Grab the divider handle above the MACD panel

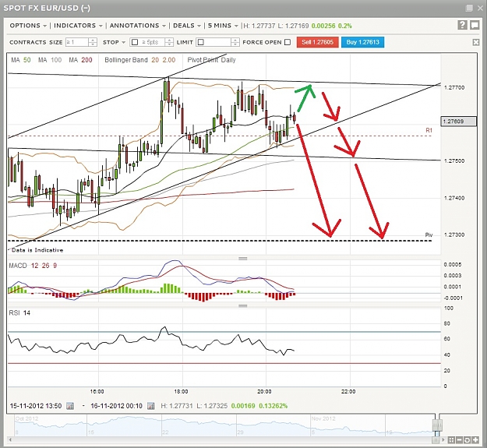pyautogui.click(x=242, y=259)
